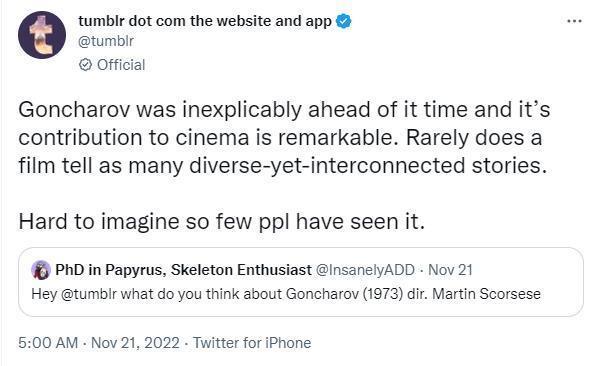
Task: Click the blue verified checkmark badge
Action: tap(344, 21)
